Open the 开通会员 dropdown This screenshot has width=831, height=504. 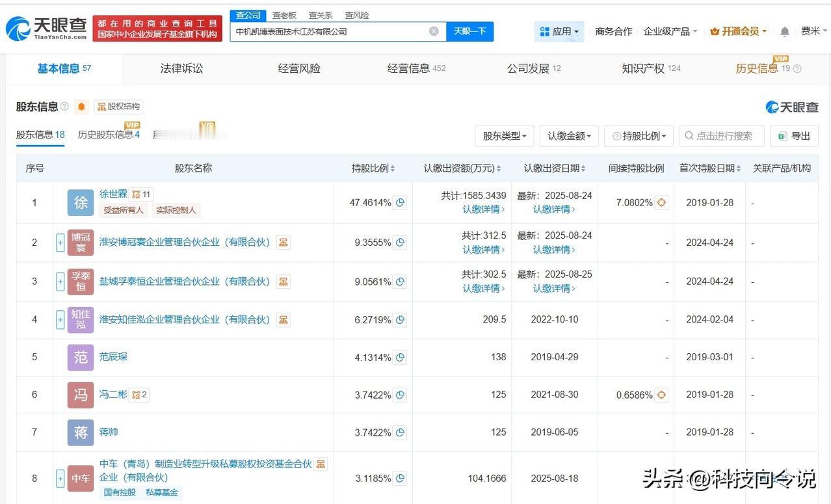pos(738,31)
